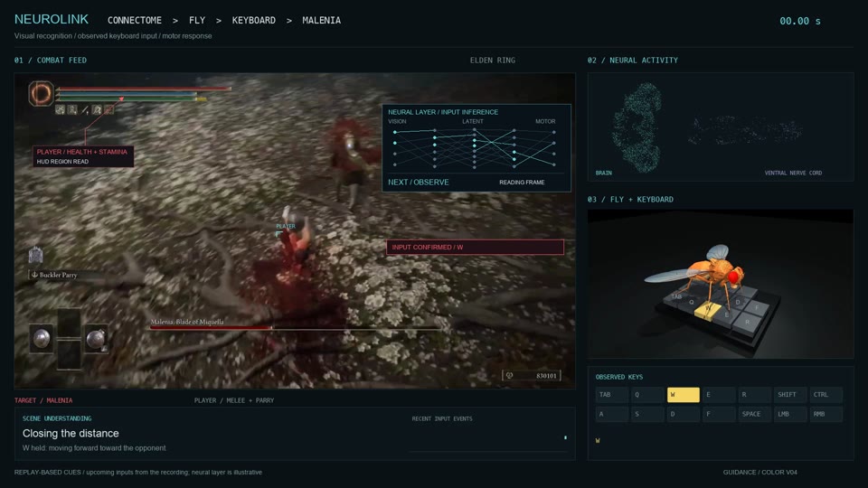
Task: Open the CONNECTOME breadcrumb
Action: point(135,21)
